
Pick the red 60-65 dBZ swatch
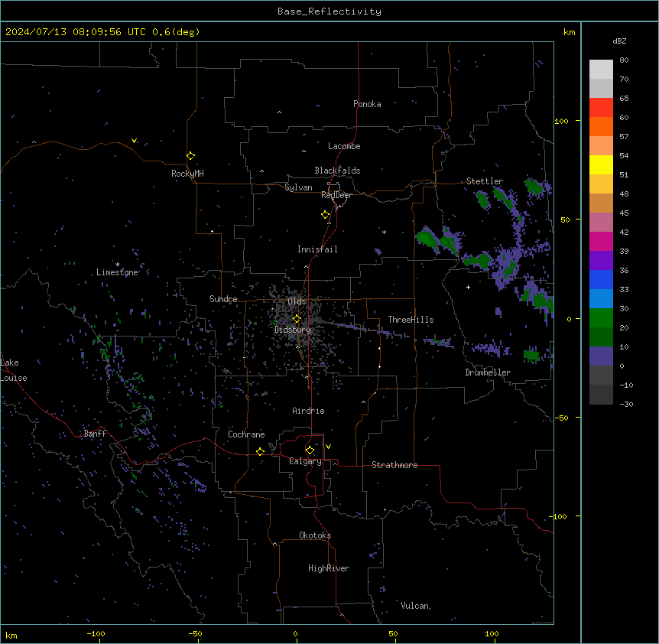pyautogui.click(x=601, y=108)
